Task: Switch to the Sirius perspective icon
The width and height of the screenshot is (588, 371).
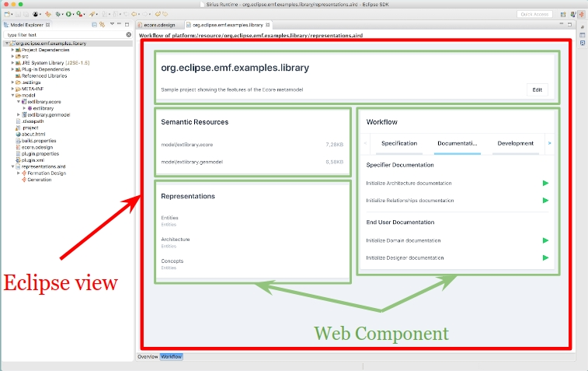Action: (x=581, y=14)
